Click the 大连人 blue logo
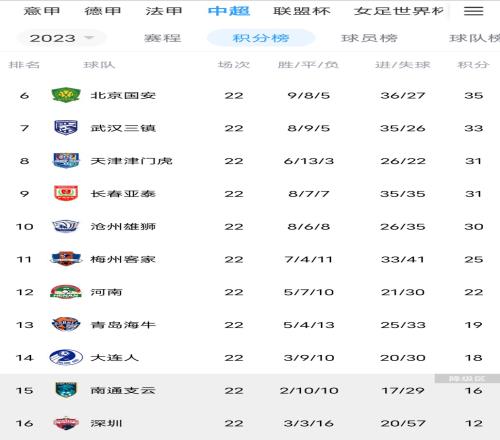Image resolution: width=500 pixels, height=440 pixels. (x=66, y=357)
